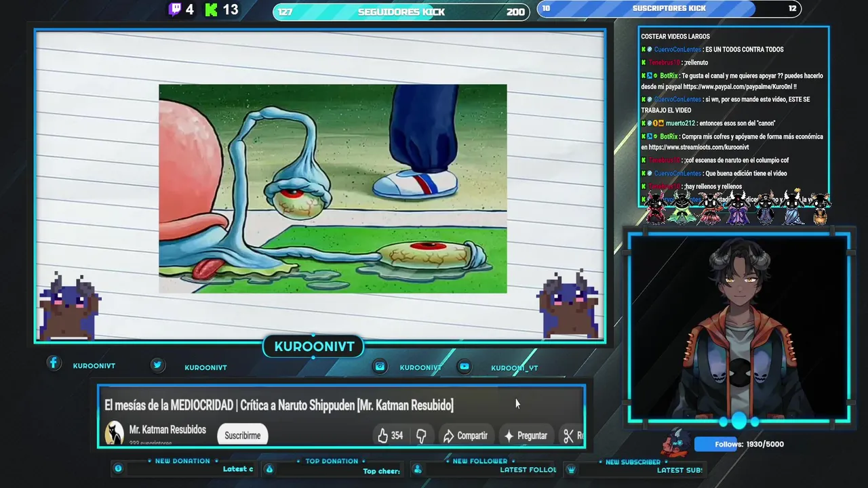The width and height of the screenshot is (868, 488).
Task: Click the BotRix name on paypal message
Action: (669, 76)
